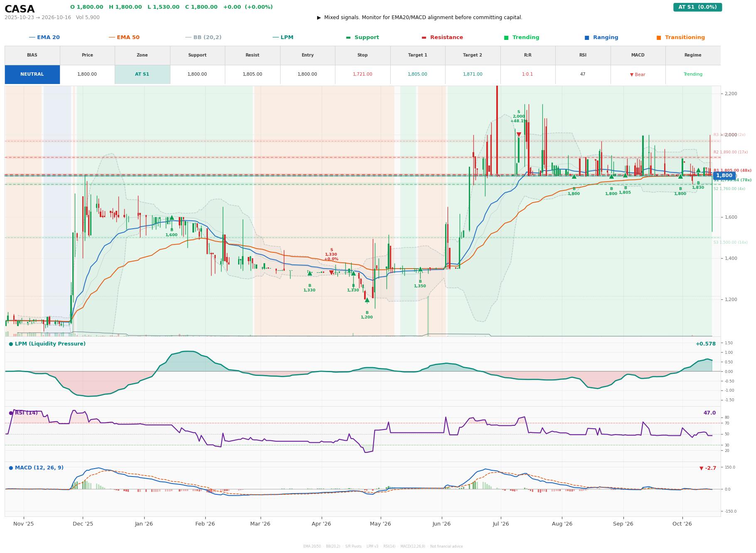Select the buy triangle marked B 1,200
756x553 pixels.
[x=367, y=300]
